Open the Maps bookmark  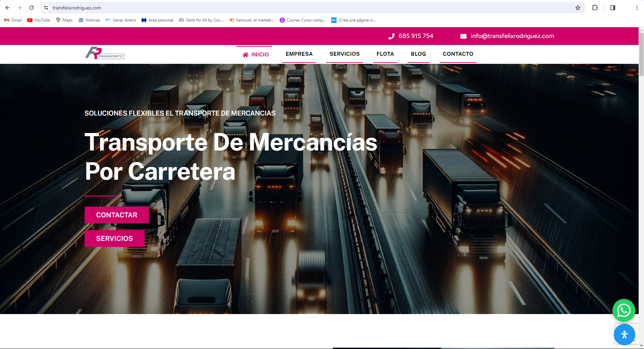click(64, 20)
